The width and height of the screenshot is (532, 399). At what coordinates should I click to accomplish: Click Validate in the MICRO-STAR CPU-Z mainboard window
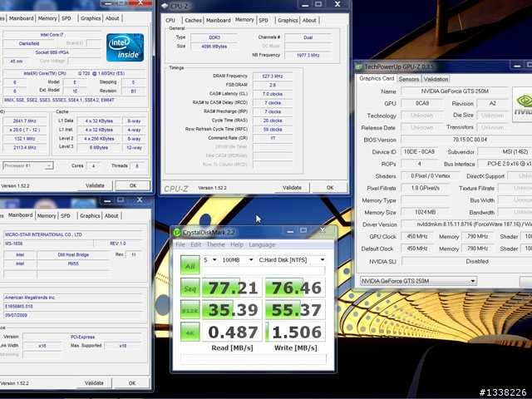point(94,383)
